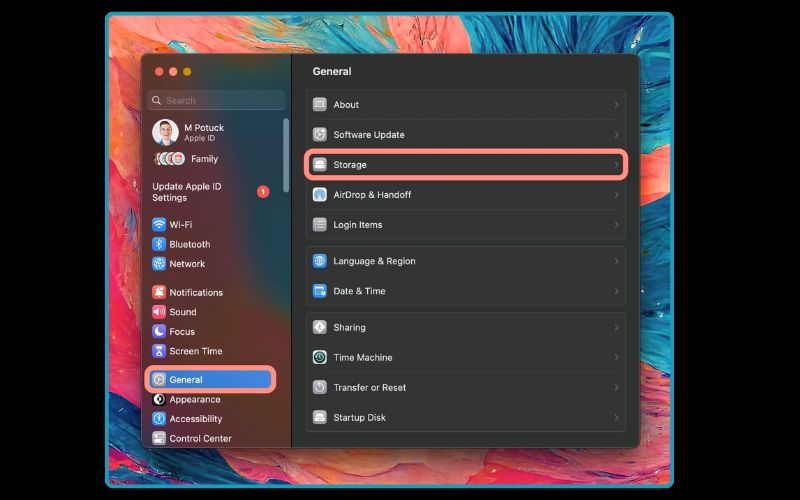Open the Family sharing entry
800x500 pixels.
204,159
